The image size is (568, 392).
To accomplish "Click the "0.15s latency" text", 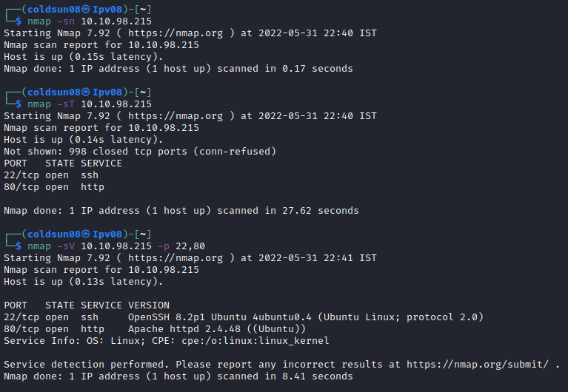I will pos(101,57).
